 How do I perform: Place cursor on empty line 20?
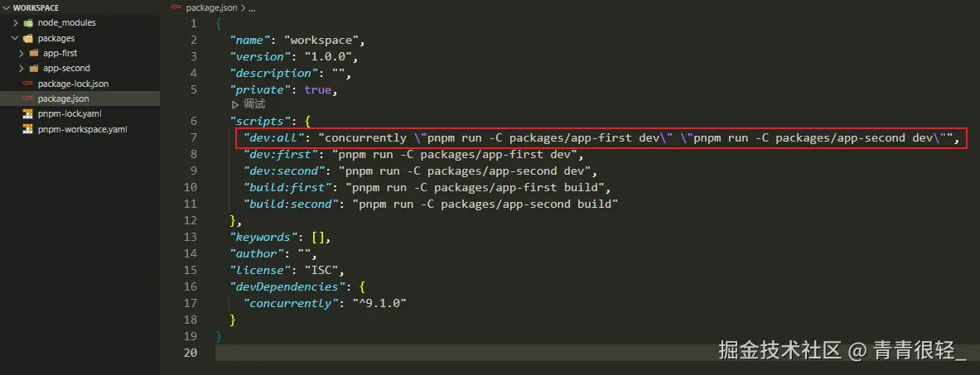point(597,353)
